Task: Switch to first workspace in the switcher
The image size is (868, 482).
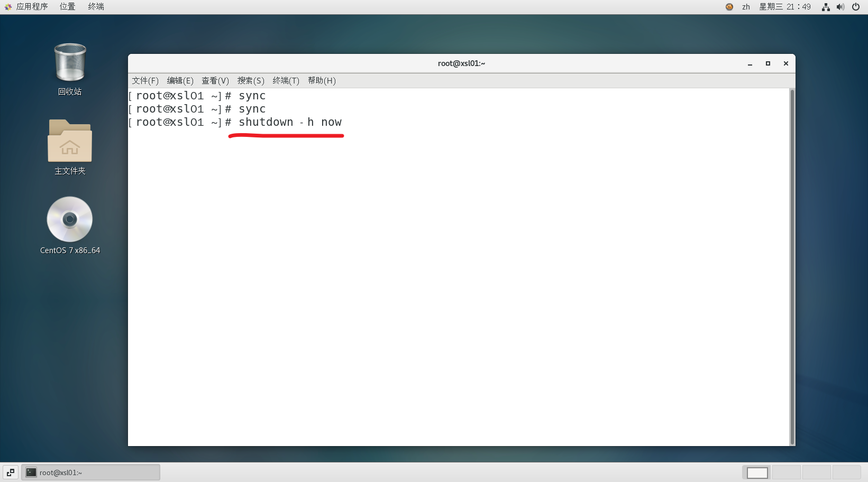Action: click(757, 472)
